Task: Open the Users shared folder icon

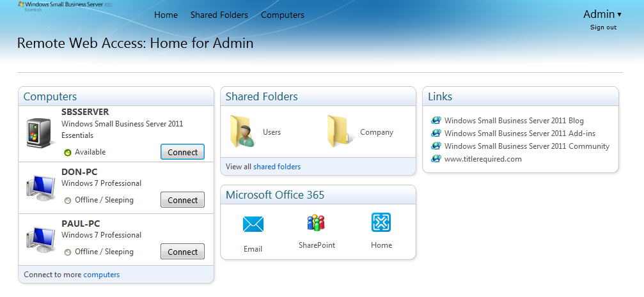Action: (242, 132)
